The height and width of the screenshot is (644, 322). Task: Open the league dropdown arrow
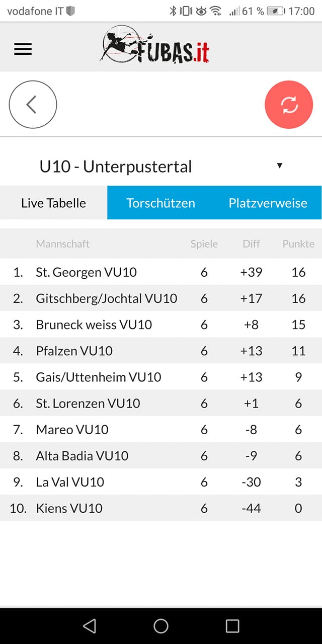click(280, 166)
